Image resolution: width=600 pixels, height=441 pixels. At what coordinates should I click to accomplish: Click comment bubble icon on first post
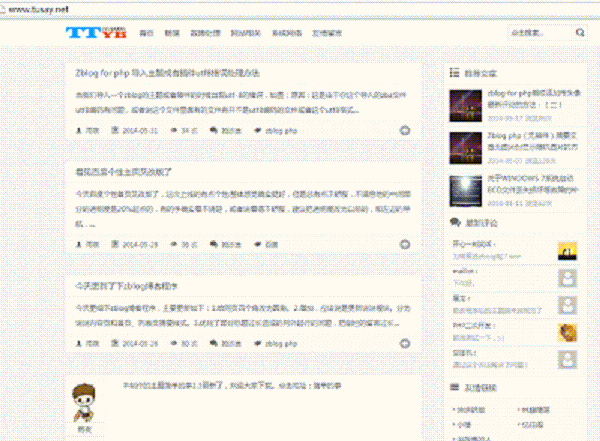pyautogui.click(x=214, y=131)
